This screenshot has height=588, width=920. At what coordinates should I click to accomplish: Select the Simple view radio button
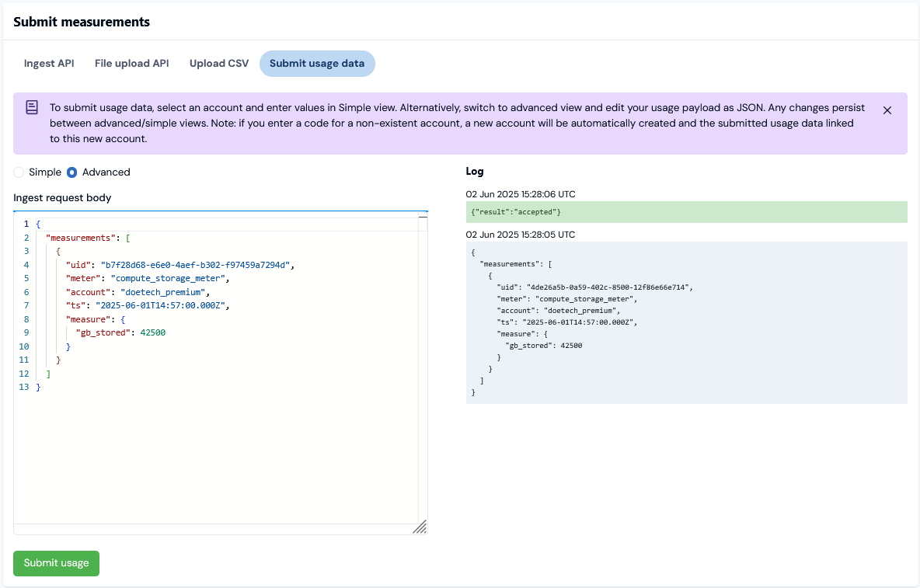(x=19, y=172)
